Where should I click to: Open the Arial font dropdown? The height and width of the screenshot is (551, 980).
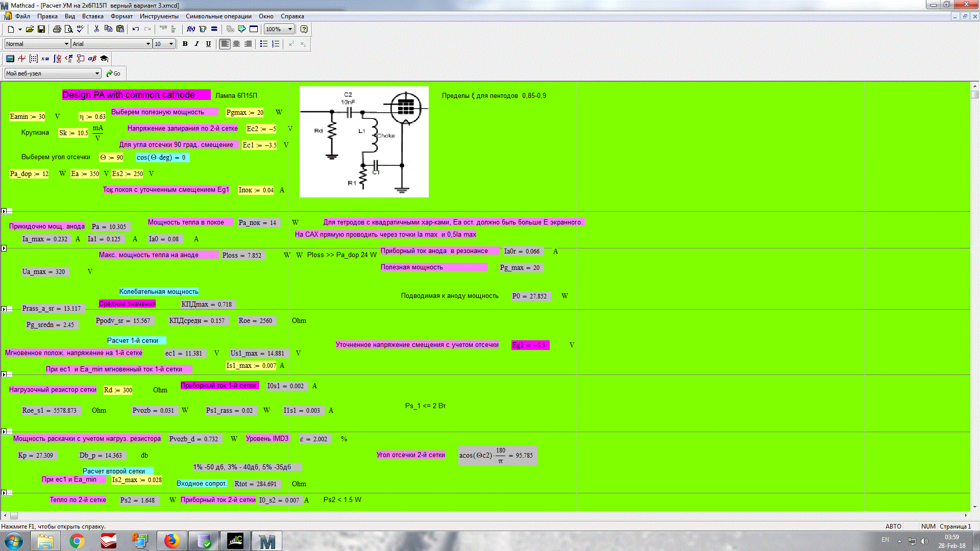[148, 44]
